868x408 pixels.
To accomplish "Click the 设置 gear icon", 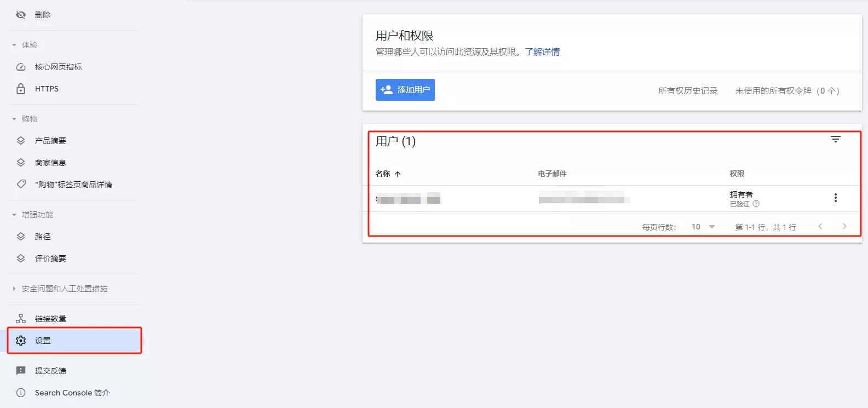I will click(21, 341).
